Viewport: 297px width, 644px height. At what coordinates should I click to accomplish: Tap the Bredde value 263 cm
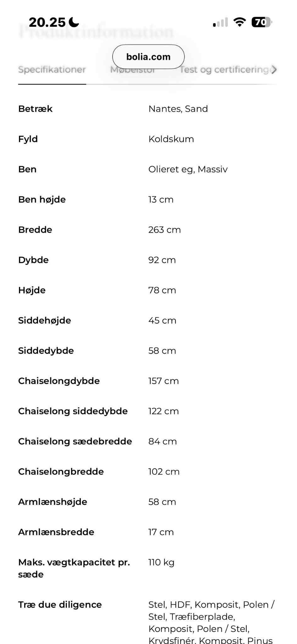pyautogui.click(x=165, y=230)
